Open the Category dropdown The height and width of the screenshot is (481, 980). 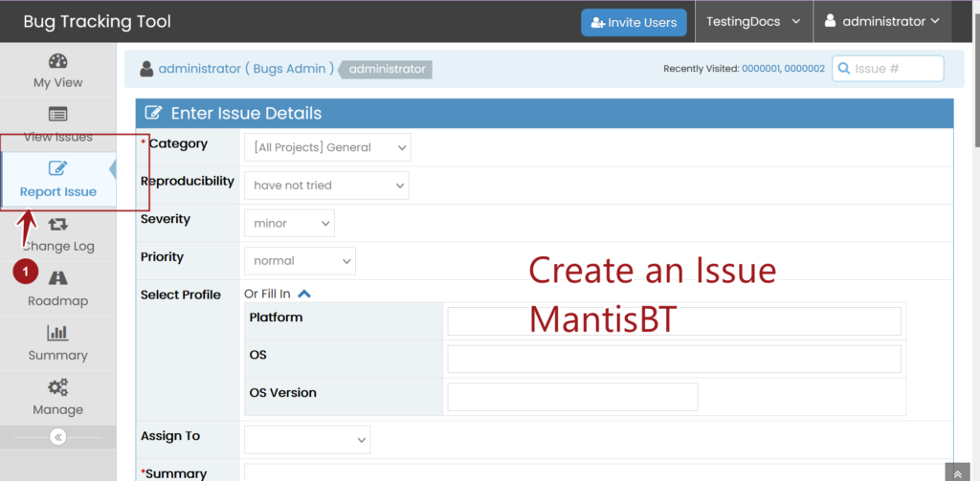tap(327, 147)
